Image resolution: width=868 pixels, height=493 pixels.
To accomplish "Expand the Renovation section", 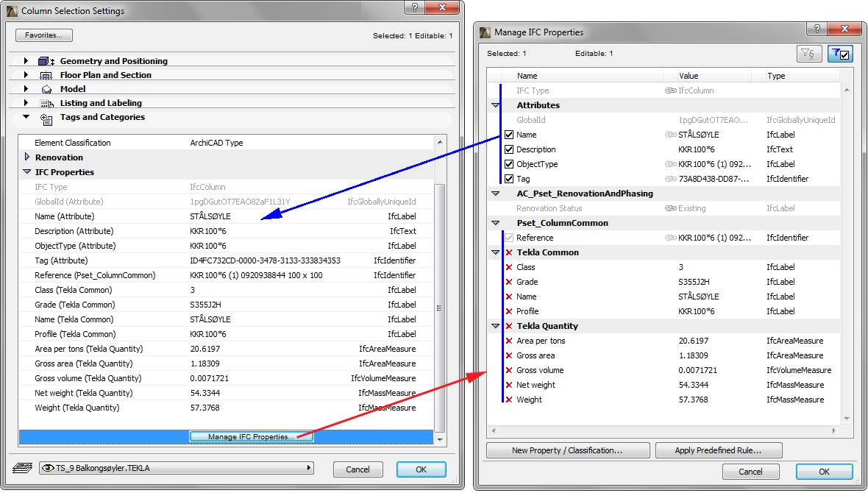I will click(x=27, y=157).
